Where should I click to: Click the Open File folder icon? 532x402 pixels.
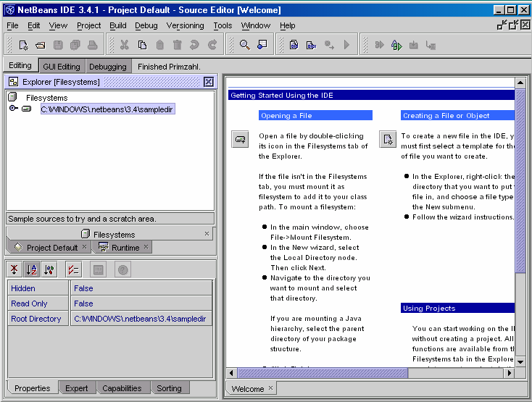click(x=41, y=45)
